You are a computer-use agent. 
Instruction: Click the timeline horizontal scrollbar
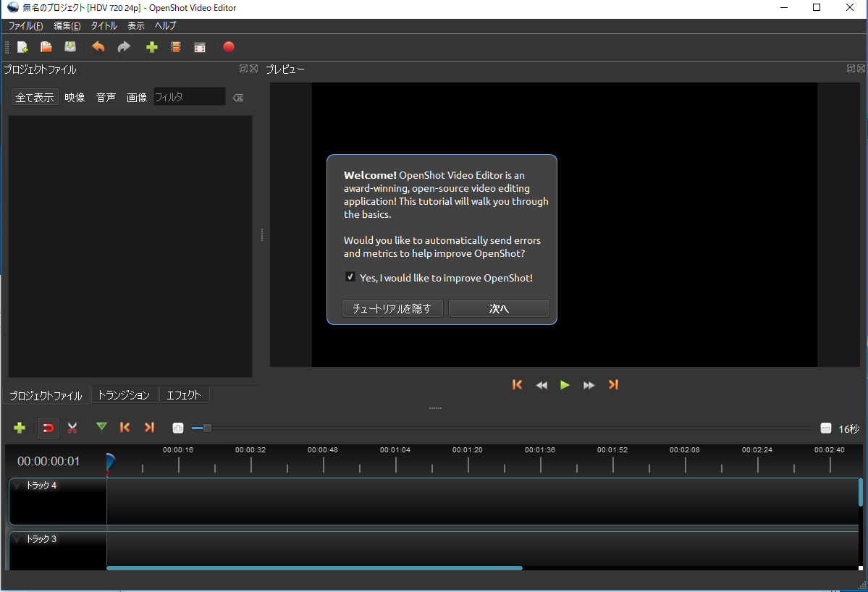(314, 567)
